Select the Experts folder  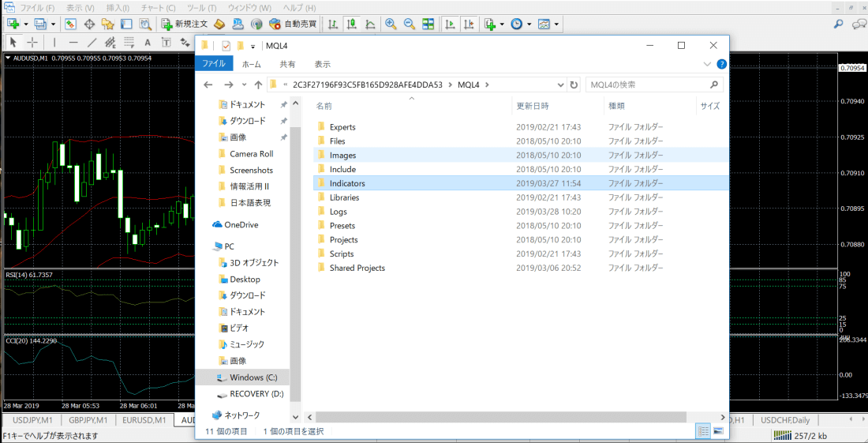point(342,127)
